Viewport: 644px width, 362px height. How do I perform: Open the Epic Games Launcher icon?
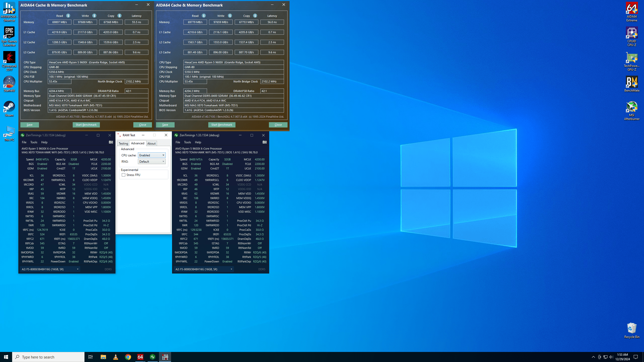click(9, 36)
